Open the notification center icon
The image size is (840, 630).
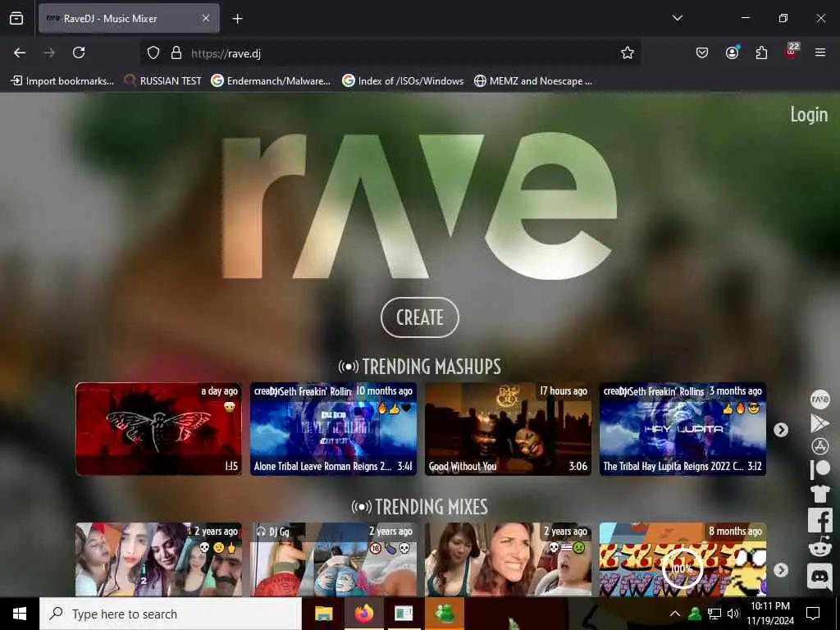(x=813, y=614)
